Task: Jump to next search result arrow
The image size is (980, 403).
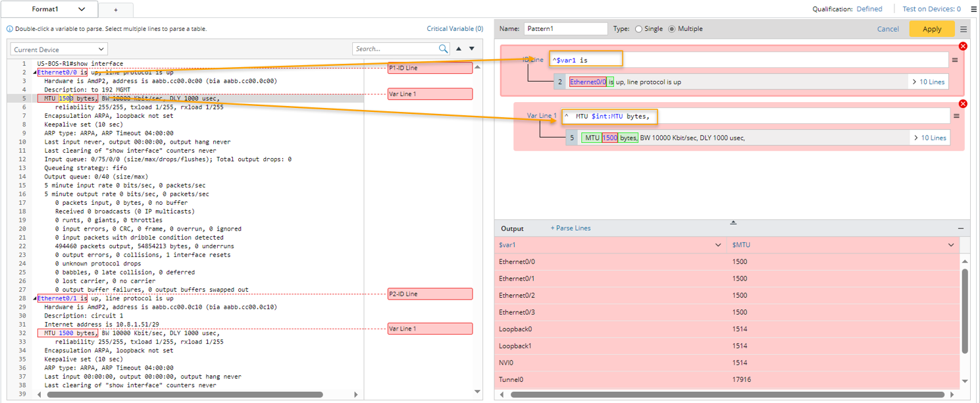Action: pyautogui.click(x=472, y=49)
